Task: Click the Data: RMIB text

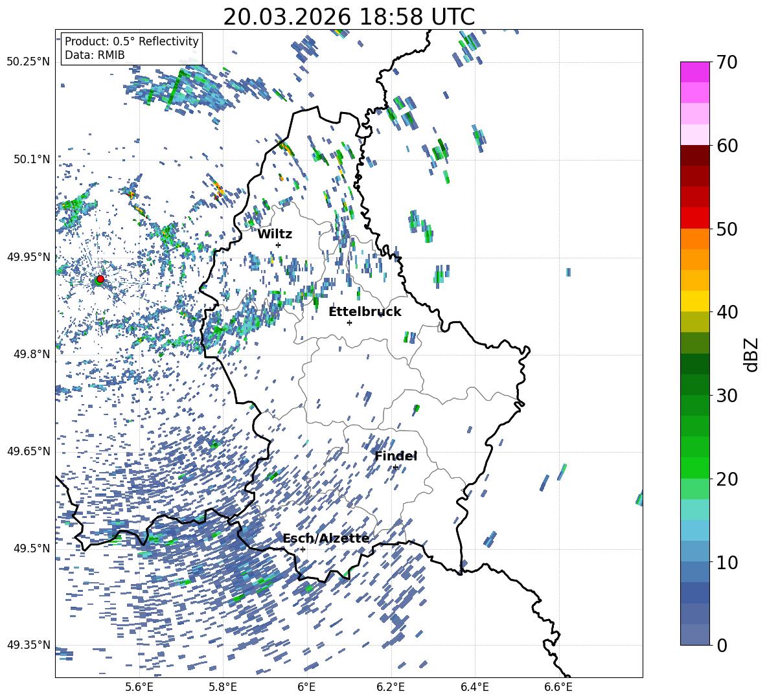Action: click(95, 55)
